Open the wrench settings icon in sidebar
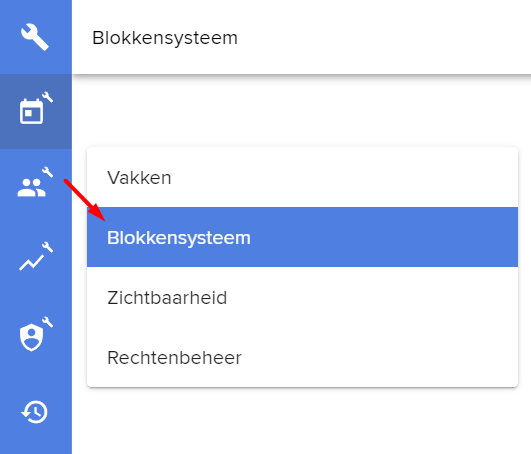This screenshot has width=531, height=454. pos(35,37)
